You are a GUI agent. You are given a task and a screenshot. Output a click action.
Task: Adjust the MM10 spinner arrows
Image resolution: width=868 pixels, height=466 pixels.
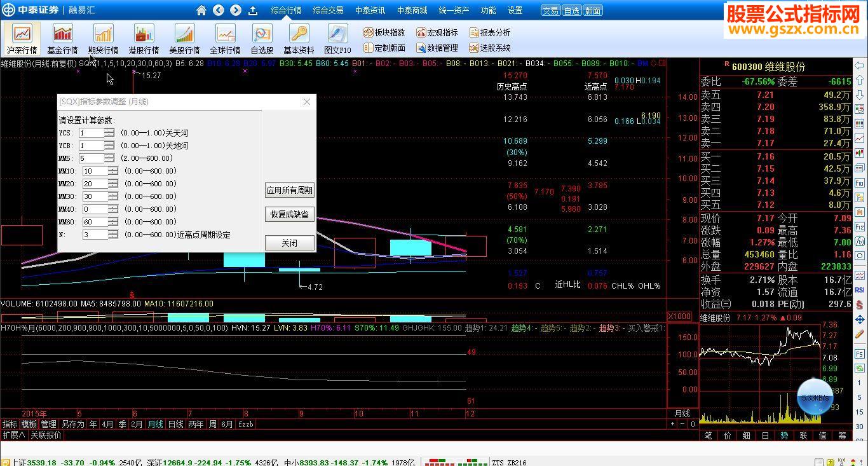(x=113, y=171)
